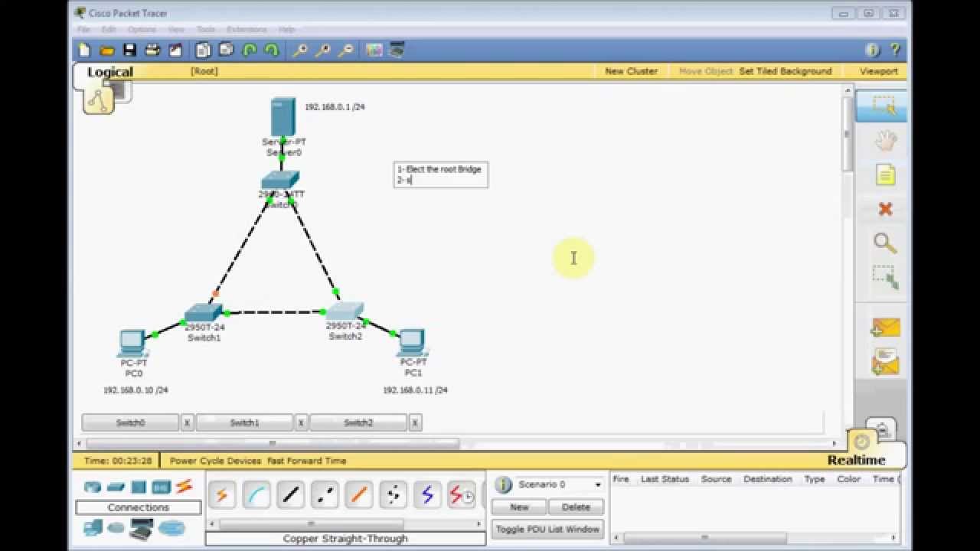Click the Undo green arrow icon
The image size is (980, 551).
[x=250, y=51]
